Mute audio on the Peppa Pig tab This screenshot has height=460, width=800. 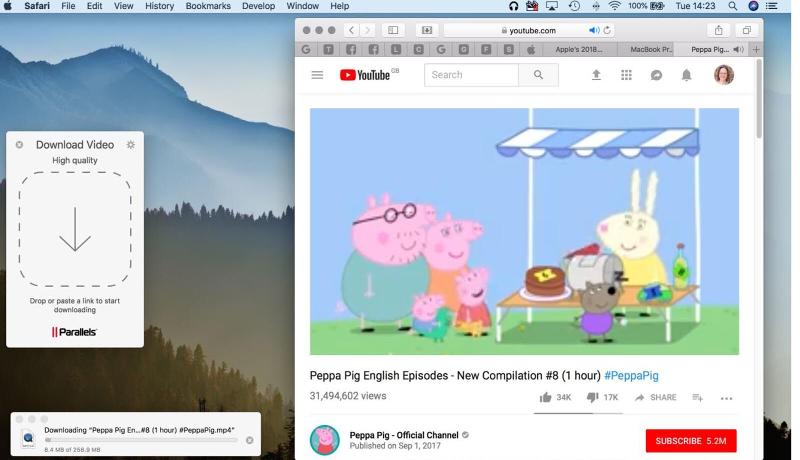tap(738, 49)
